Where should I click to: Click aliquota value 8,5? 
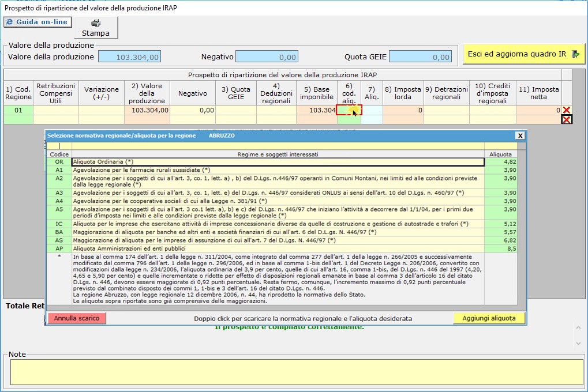(x=501, y=249)
